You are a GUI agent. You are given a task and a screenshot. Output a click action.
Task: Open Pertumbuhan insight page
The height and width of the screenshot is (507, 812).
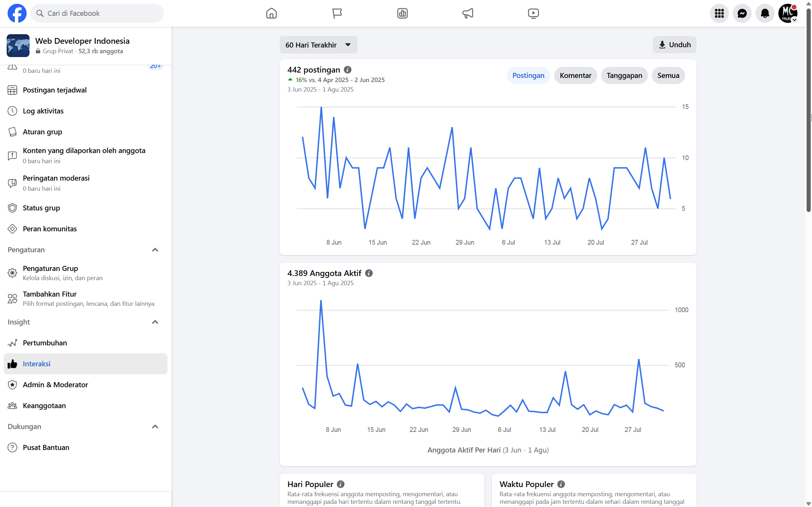pos(45,343)
